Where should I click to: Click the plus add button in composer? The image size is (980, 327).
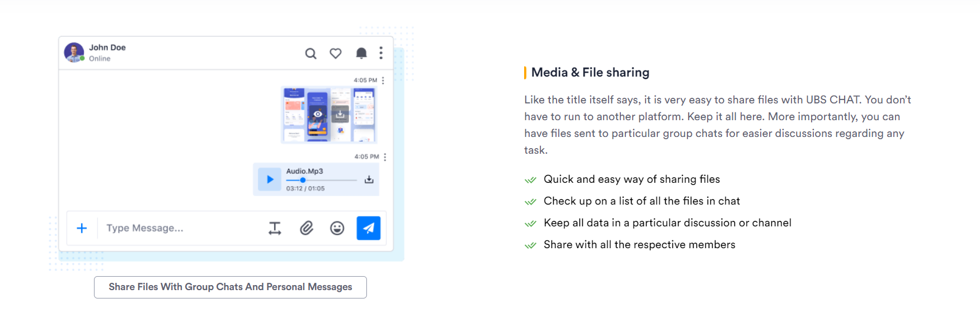click(x=82, y=228)
